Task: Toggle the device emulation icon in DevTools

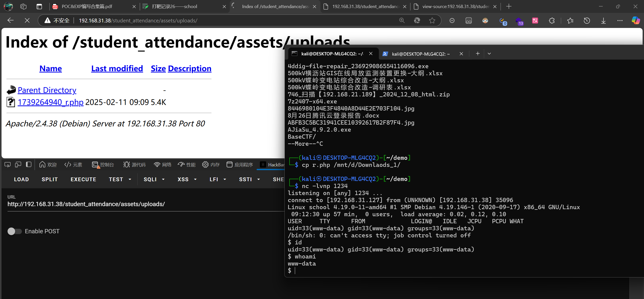Action: [x=18, y=165]
